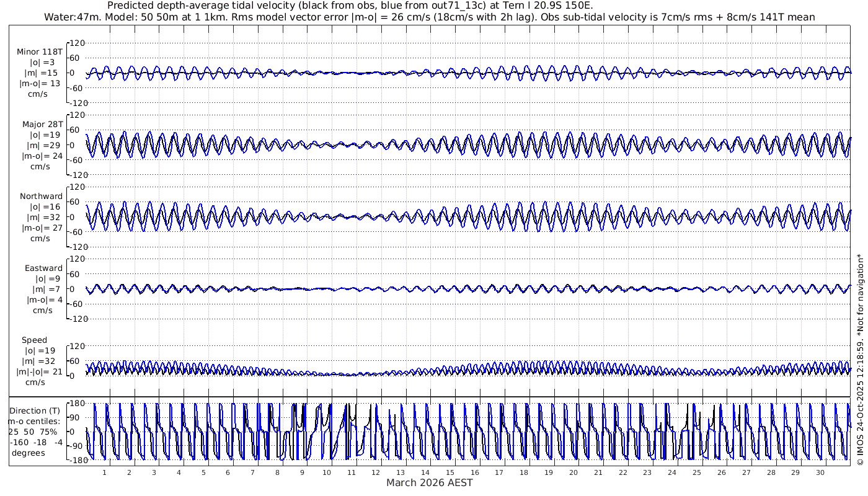Viewport: 868px width, 496px height.
Task: Click the day 10 tick on the date axis
Action: 327,472
